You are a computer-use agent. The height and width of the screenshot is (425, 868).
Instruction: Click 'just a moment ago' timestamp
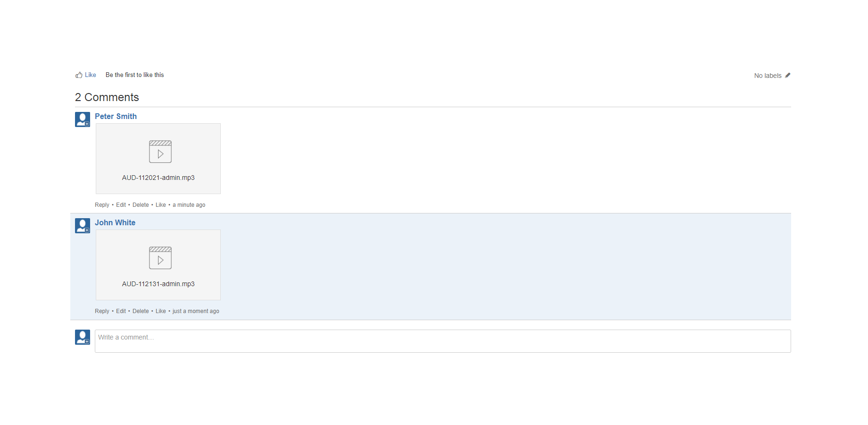pyautogui.click(x=196, y=311)
